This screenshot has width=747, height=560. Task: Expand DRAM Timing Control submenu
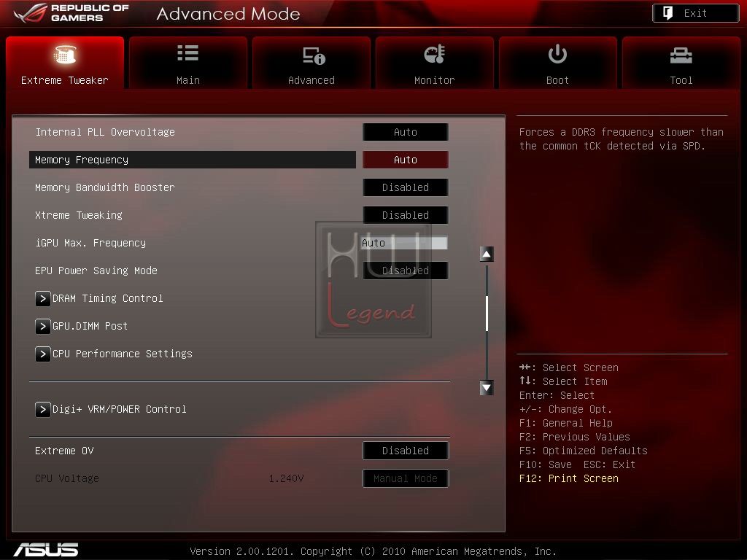[x=108, y=298]
